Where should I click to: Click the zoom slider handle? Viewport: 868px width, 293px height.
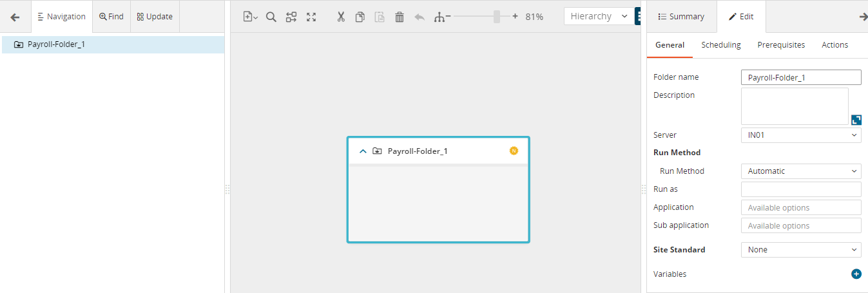pyautogui.click(x=497, y=17)
